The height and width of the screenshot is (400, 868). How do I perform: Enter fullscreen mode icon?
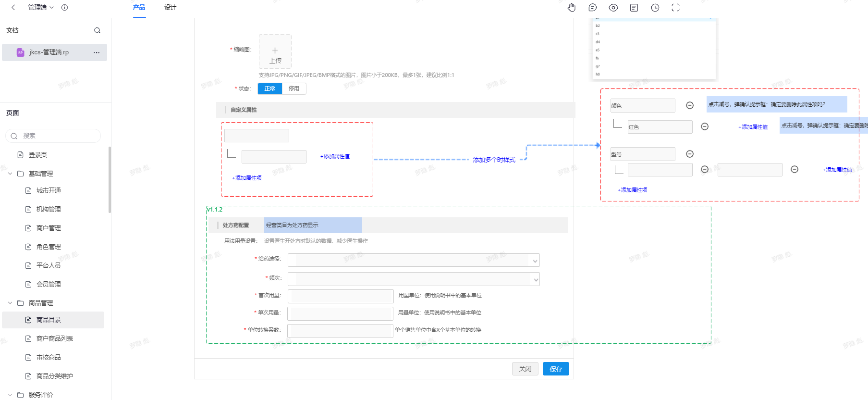click(676, 7)
